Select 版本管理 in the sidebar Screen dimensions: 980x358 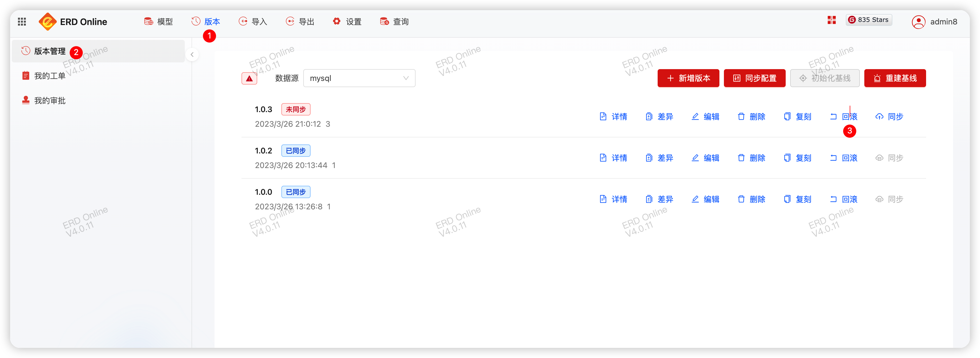point(99,51)
